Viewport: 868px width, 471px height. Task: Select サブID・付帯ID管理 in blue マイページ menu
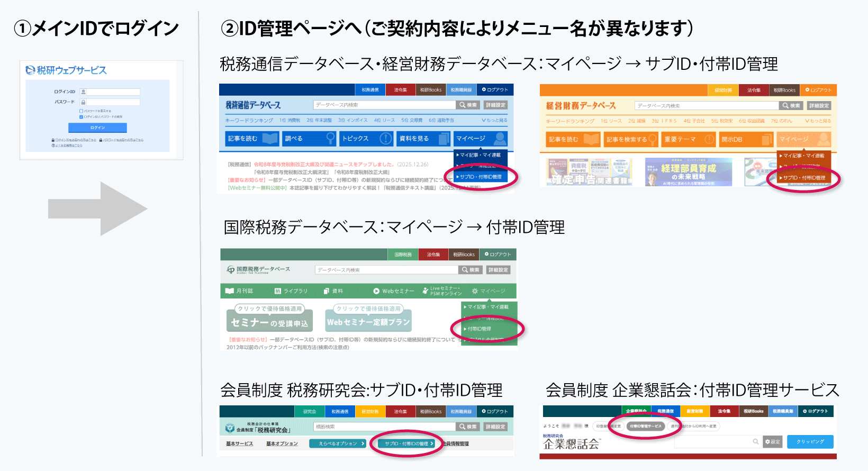click(x=481, y=177)
